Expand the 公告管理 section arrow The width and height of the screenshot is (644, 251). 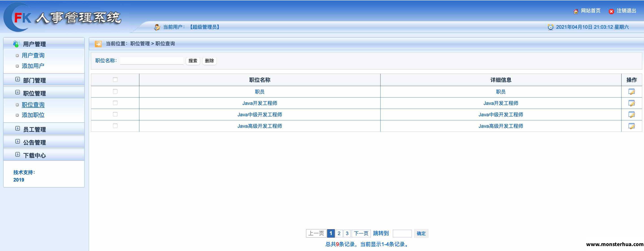tap(17, 141)
